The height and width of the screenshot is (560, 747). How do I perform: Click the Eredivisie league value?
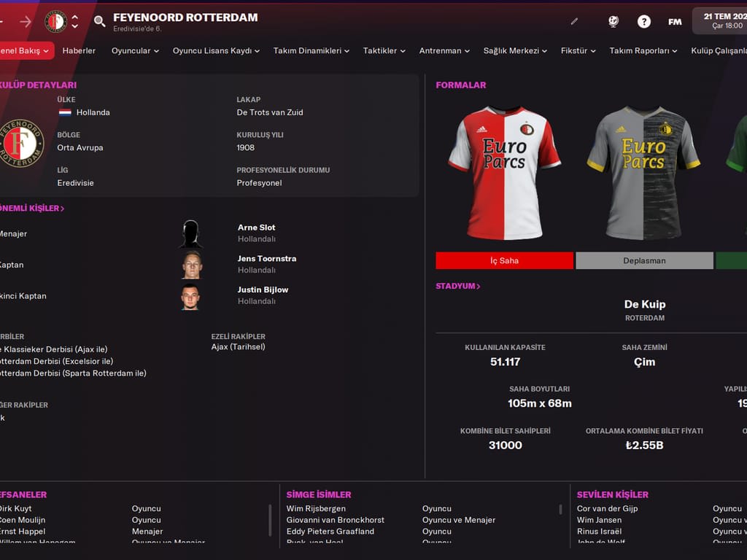click(x=75, y=183)
